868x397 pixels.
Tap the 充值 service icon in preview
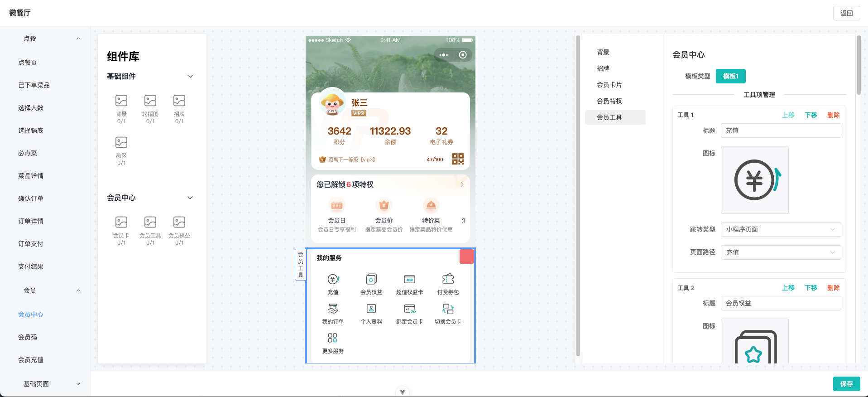(333, 279)
